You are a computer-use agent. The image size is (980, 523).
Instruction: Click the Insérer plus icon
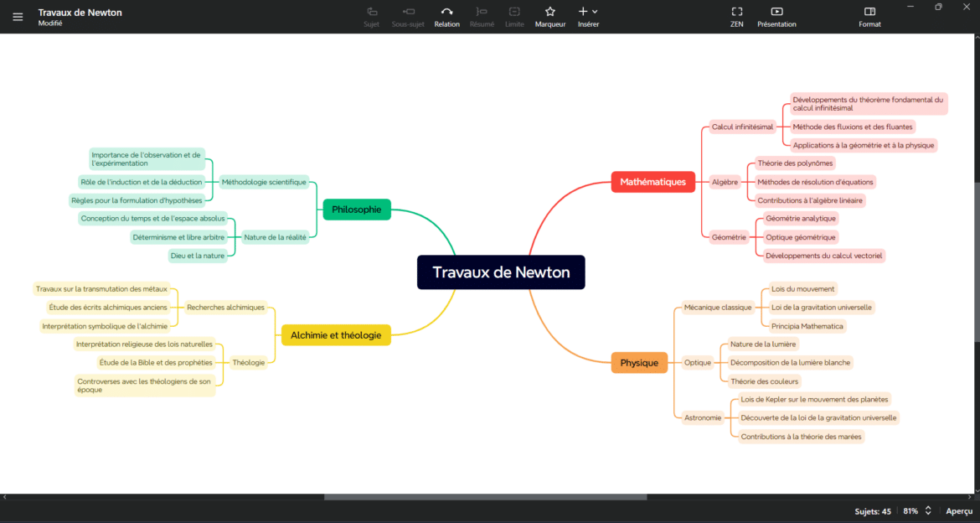(584, 12)
